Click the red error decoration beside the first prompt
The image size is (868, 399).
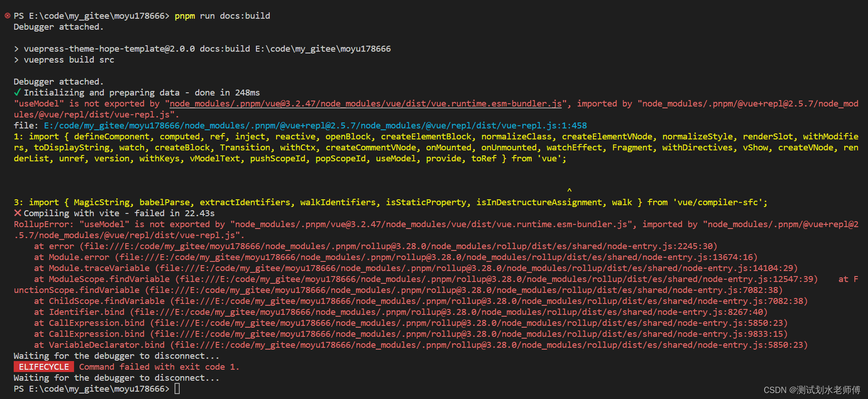tap(7, 16)
